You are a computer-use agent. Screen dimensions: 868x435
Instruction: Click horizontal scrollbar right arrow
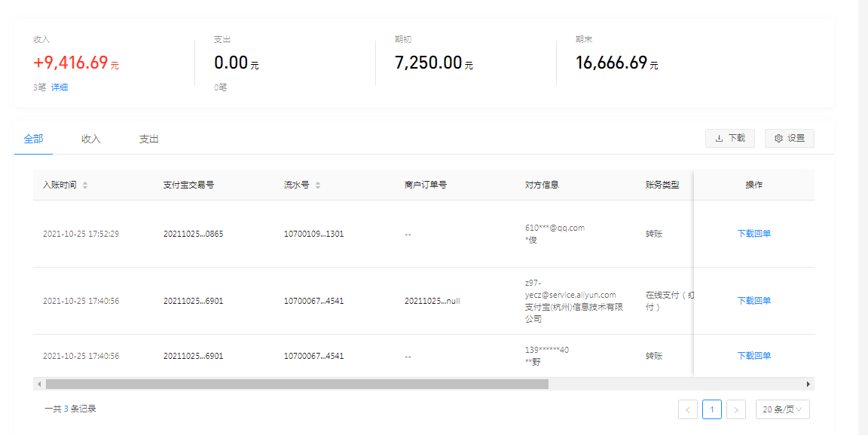coord(808,384)
